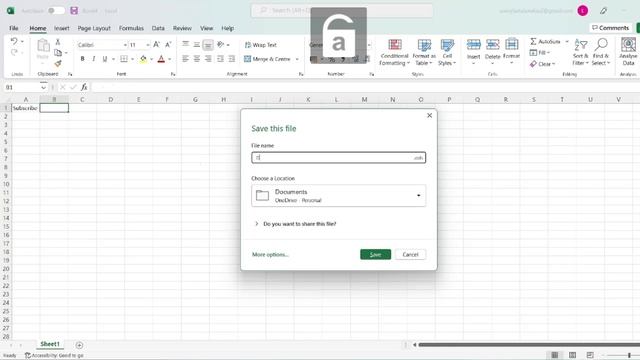Viewport: 640px width, 360px height.
Task: Open the Page Layout tab
Action: click(94, 28)
